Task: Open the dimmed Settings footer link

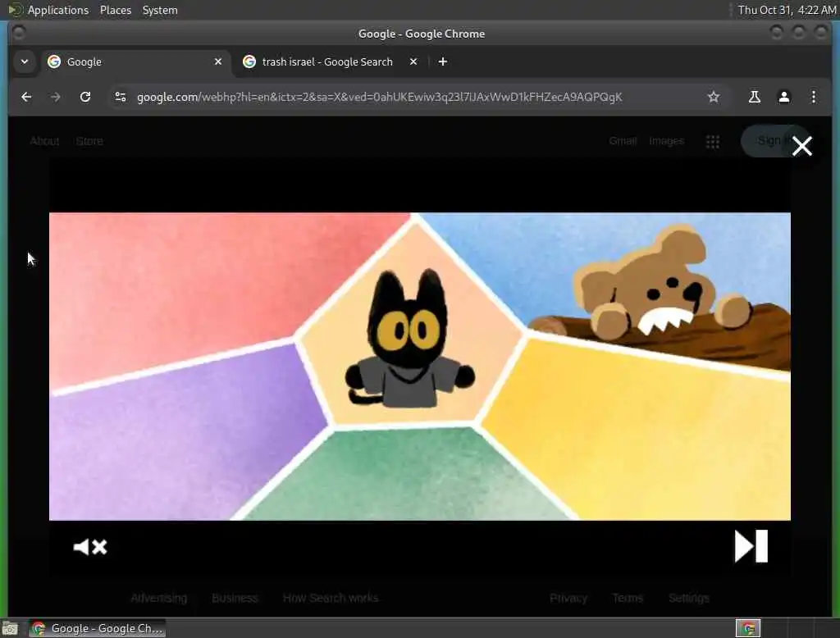Action: tap(688, 598)
